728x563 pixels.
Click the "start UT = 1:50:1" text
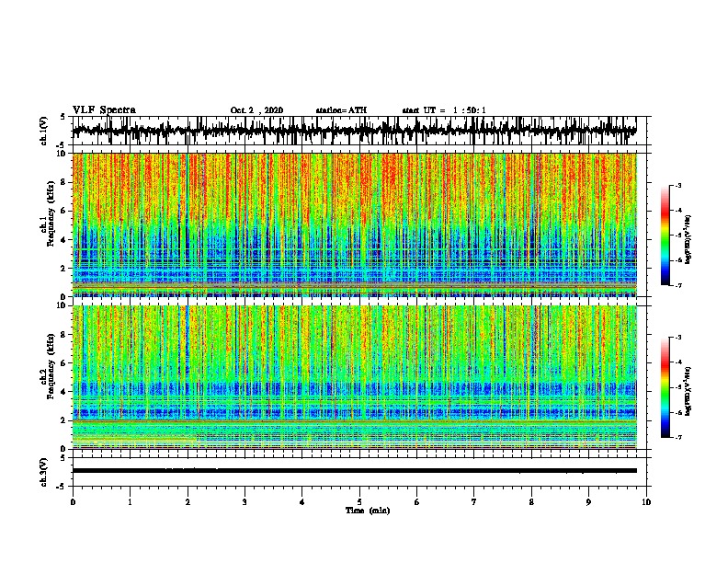pos(444,110)
